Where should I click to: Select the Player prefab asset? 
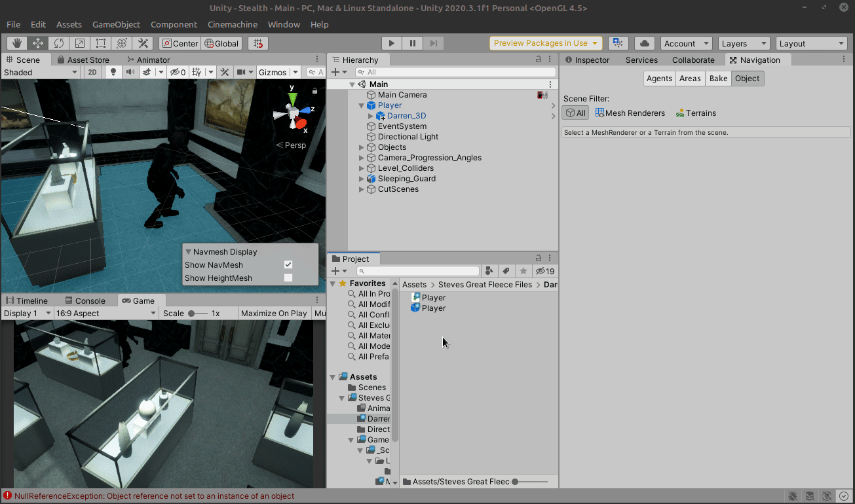point(428,308)
